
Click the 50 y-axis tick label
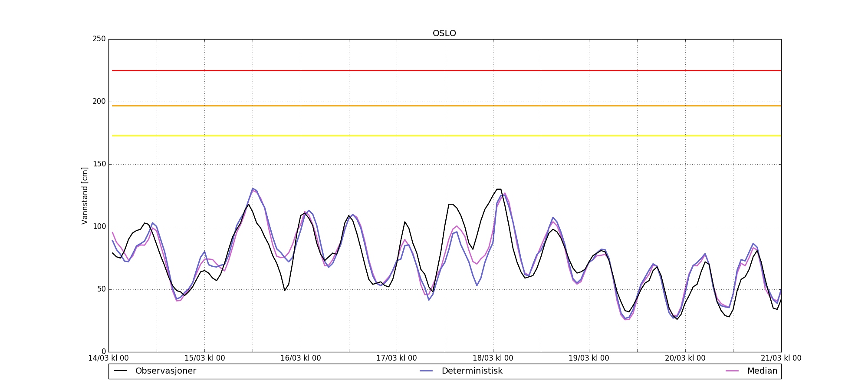[x=101, y=289]
